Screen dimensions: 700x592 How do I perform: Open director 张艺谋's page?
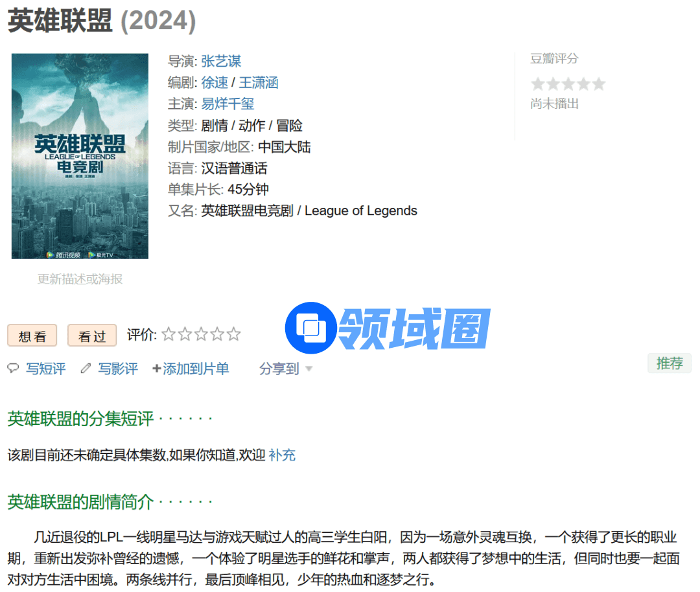point(221,61)
